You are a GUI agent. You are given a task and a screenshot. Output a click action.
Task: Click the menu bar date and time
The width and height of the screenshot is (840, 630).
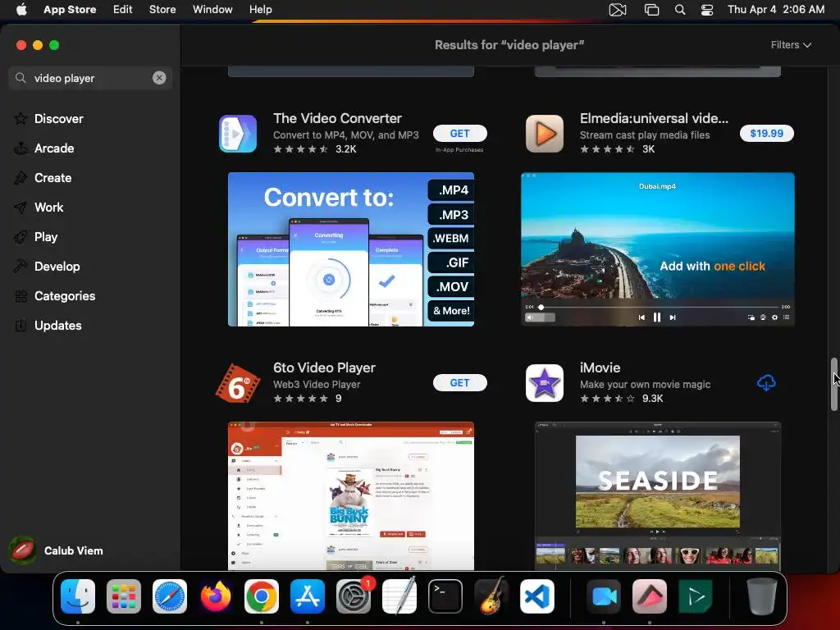click(x=776, y=10)
